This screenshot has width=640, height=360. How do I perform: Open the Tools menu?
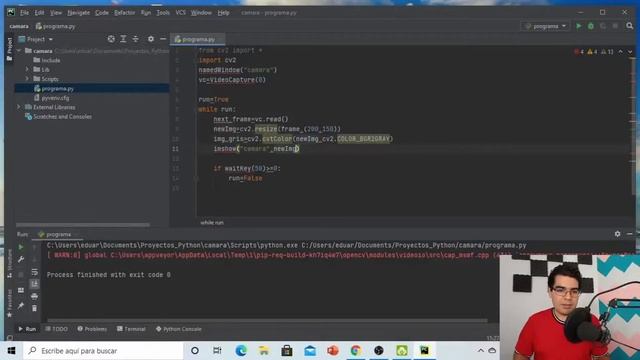click(163, 13)
